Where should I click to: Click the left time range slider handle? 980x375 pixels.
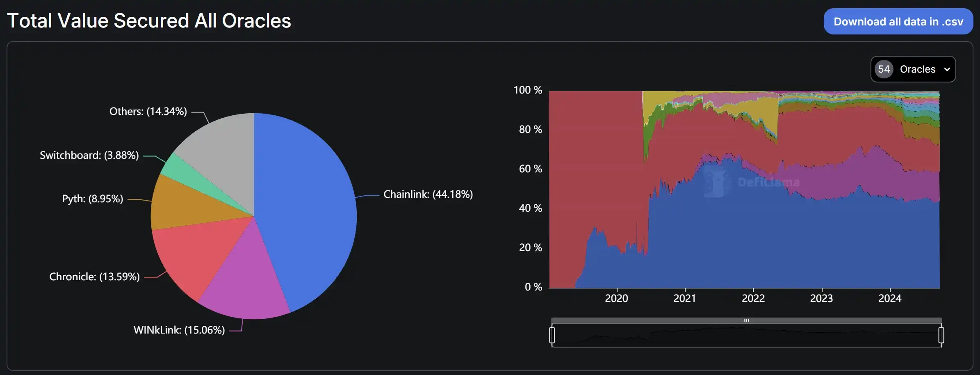point(552,335)
